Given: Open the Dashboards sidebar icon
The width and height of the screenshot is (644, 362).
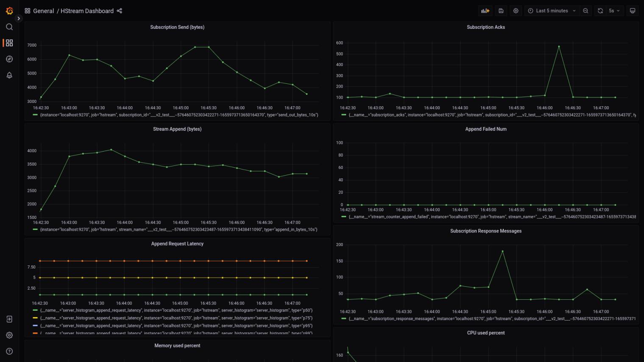Looking at the screenshot, I should tap(9, 43).
